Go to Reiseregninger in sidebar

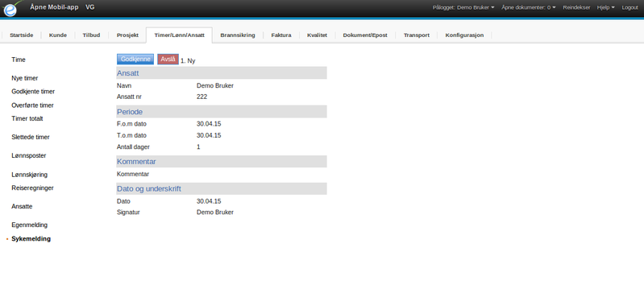tap(32, 188)
